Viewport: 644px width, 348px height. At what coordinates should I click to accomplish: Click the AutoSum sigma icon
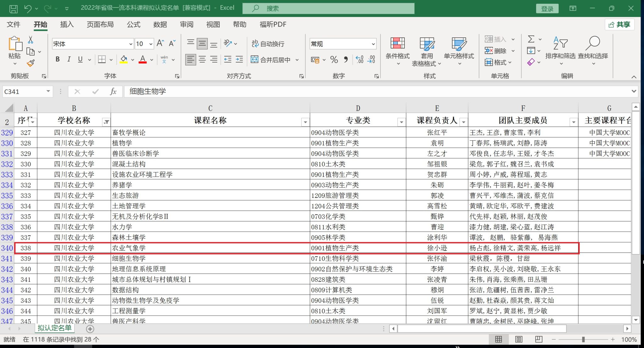tap(531, 39)
